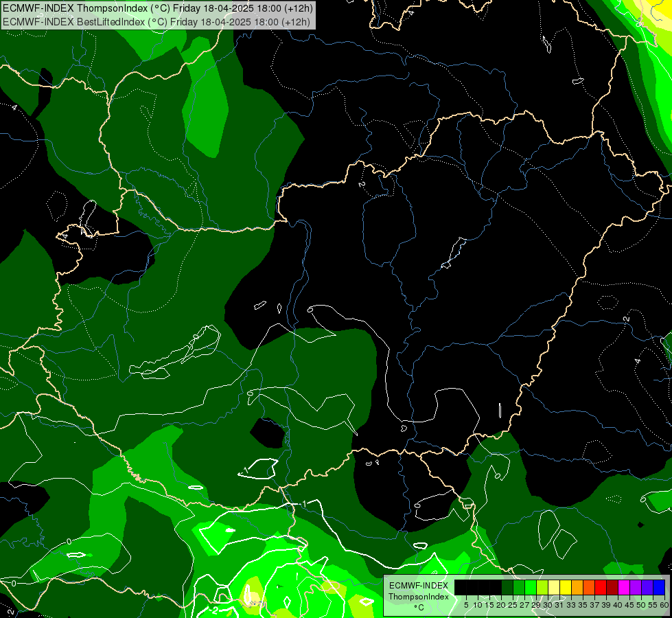Viewport: 672px width, 618px height.
Task: Click the medium green 25–27 legend swatch
Action: [x=519, y=587]
